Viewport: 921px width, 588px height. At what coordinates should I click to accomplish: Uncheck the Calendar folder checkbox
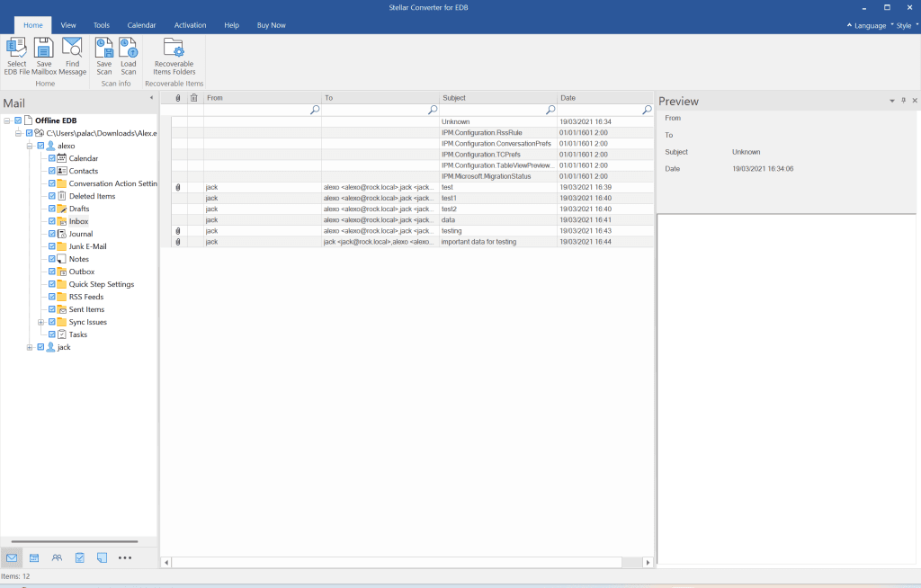51,158
